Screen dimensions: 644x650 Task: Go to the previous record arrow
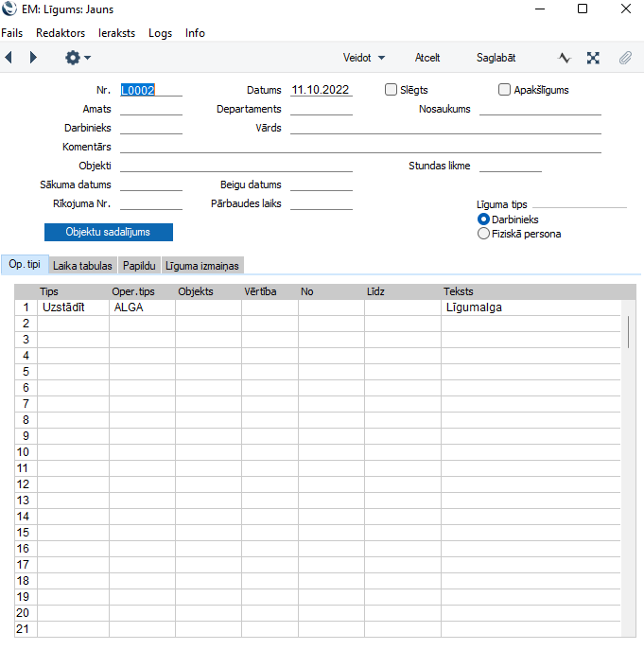coord(9,58)
